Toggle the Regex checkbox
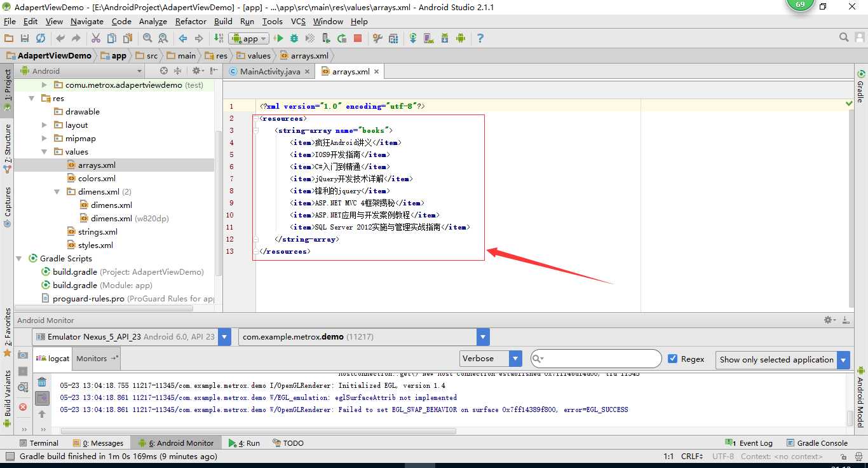Viewport: 868px width, 468px height. [673, 359]
